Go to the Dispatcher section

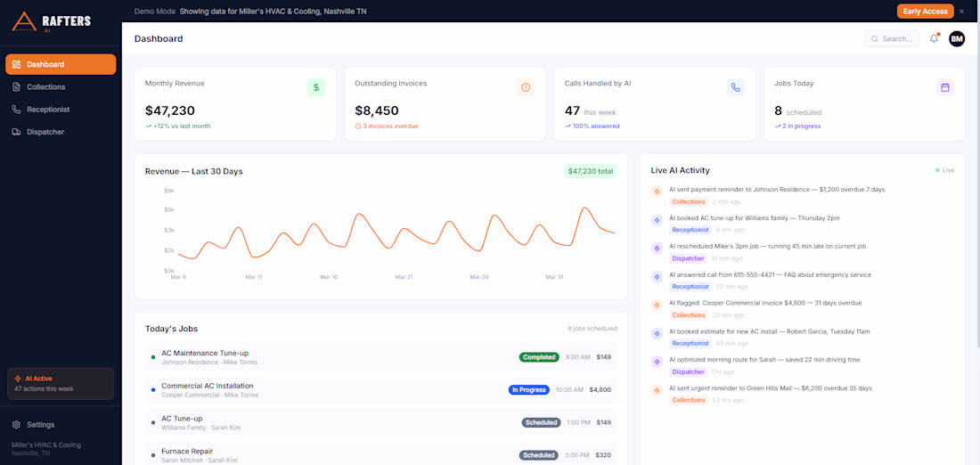[61, 132]
